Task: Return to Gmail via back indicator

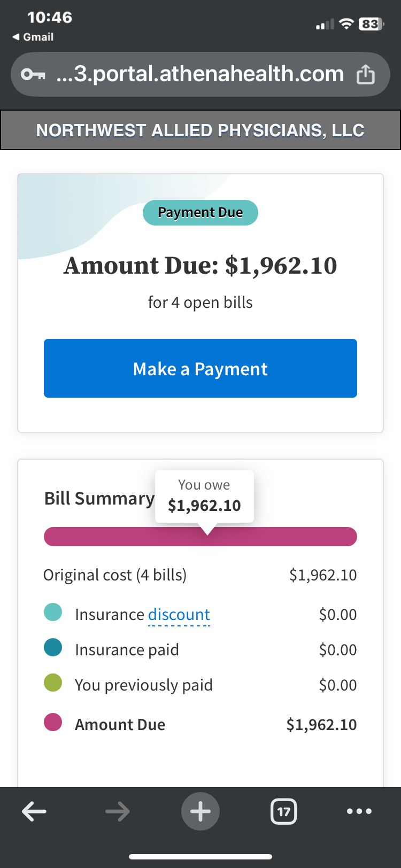Action: [33, 37]
